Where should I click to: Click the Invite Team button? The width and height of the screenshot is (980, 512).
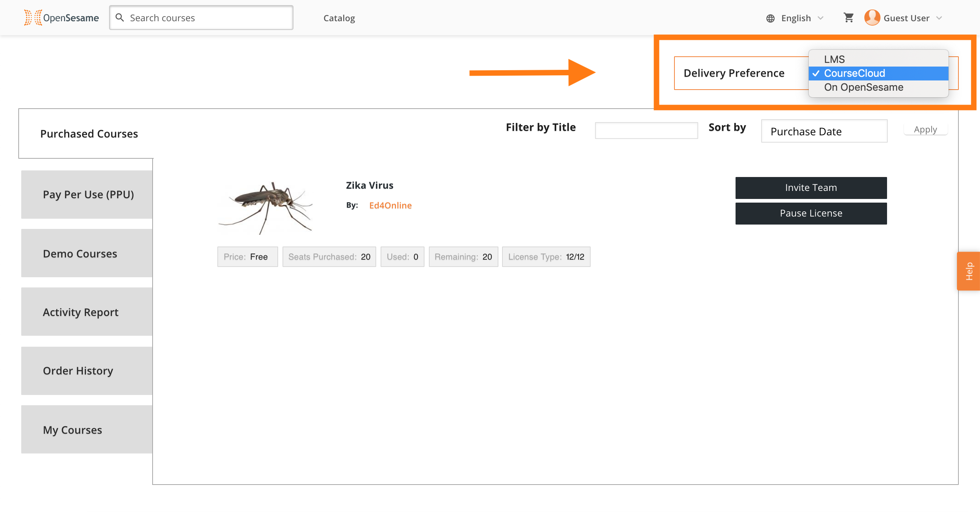(811, 188)
